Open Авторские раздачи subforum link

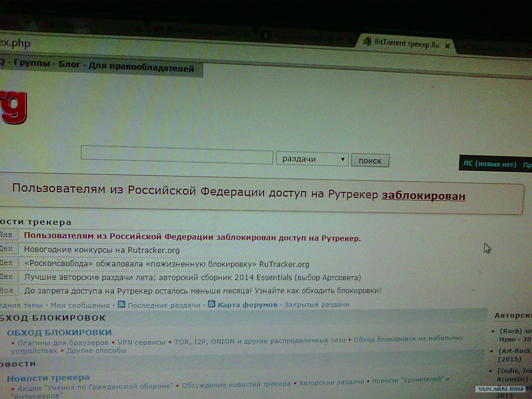332,382
